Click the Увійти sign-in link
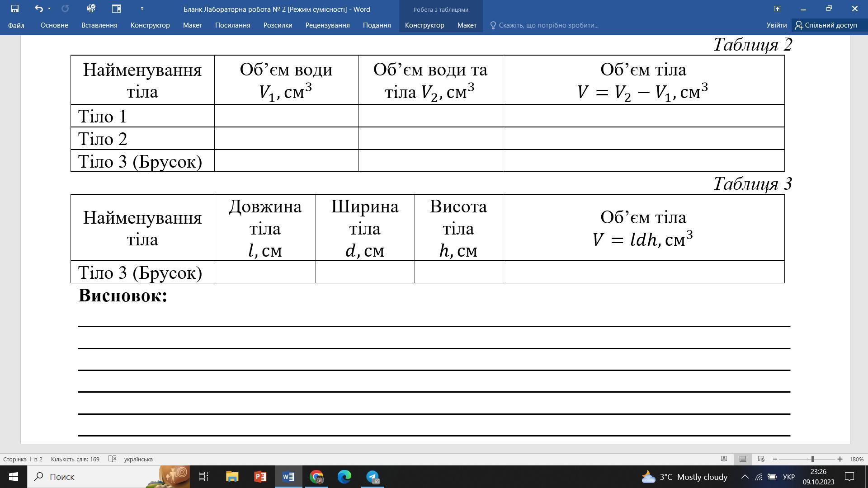The height and width of the screenshot is (488, 868). [x=776, y=25]
